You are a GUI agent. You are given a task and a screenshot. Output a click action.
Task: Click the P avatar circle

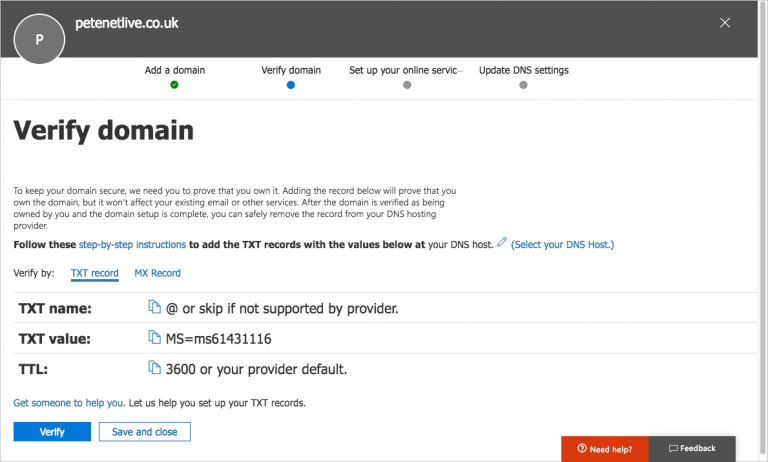click(x=39, y=39)
